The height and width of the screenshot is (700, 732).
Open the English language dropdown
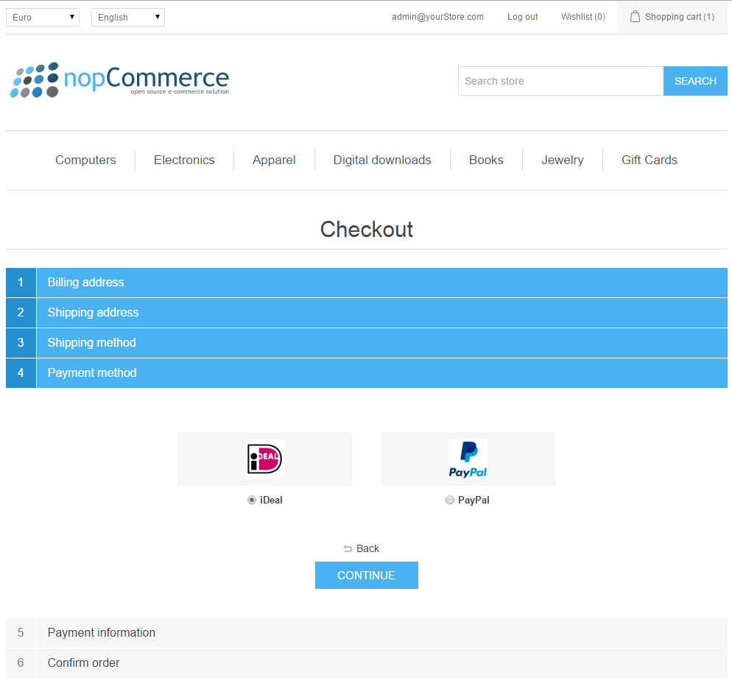127,16
